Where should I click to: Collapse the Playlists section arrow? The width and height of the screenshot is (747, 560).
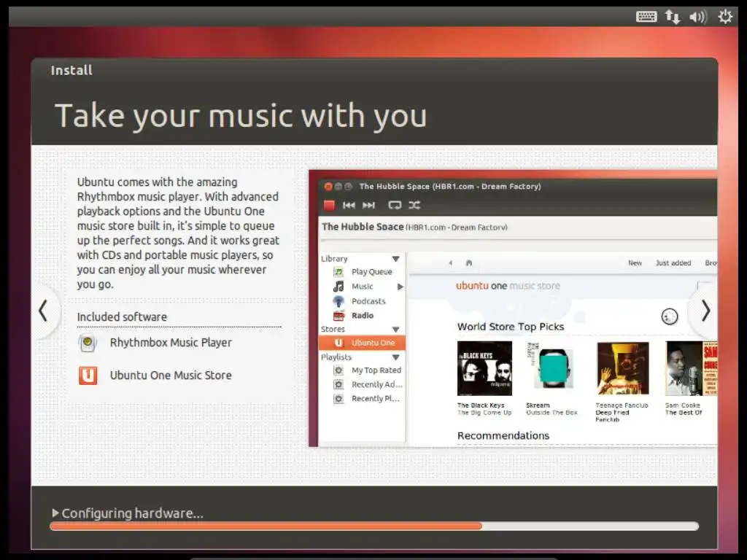coord(395,357)
